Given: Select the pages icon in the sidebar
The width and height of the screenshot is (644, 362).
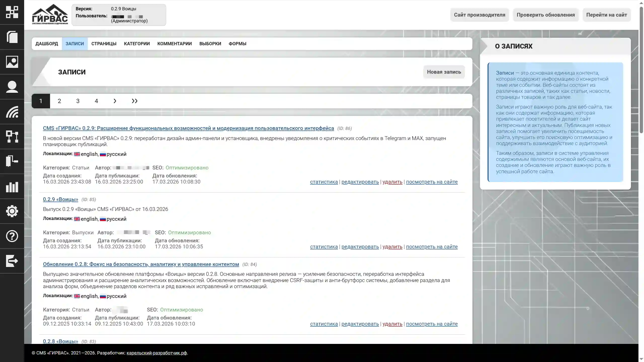Looking at the screenshot, I should [12, 37].
